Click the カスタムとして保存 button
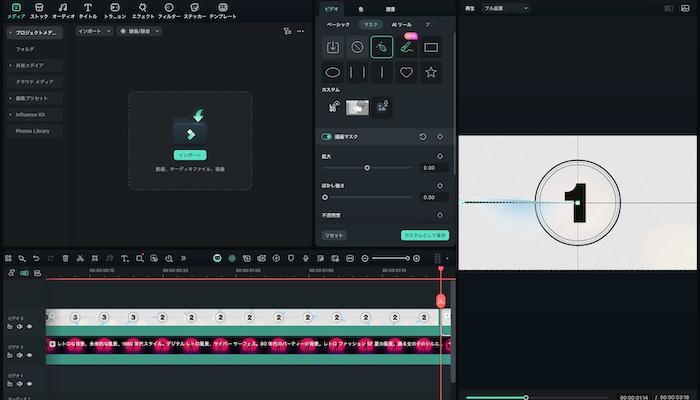 tap(425, 235)
